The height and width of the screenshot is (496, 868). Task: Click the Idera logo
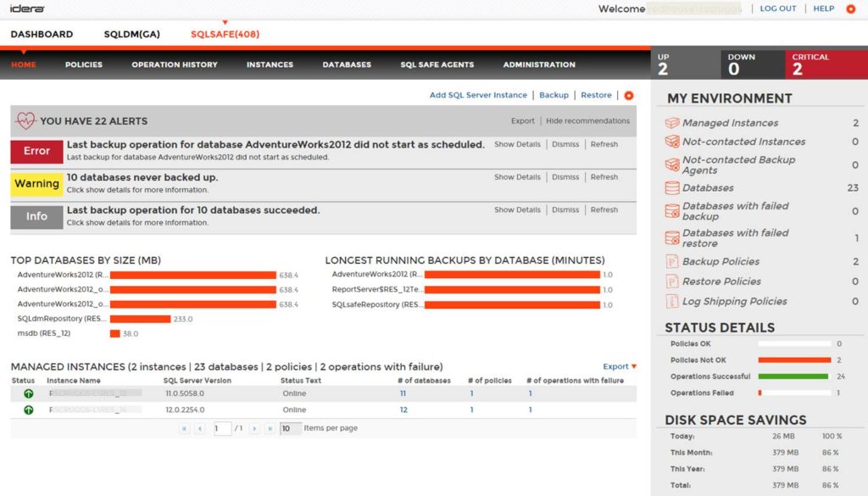[27, 8]
